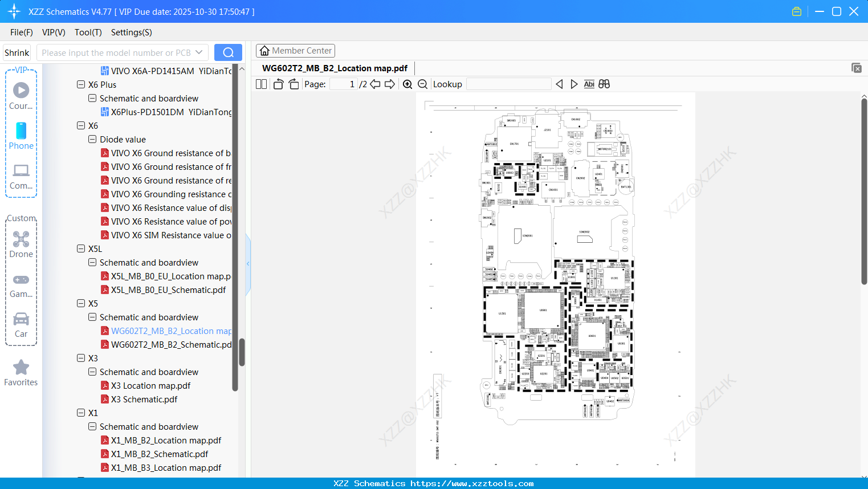Open the model number dropdown arrow

pyautogui.click(x=199, y=52)
